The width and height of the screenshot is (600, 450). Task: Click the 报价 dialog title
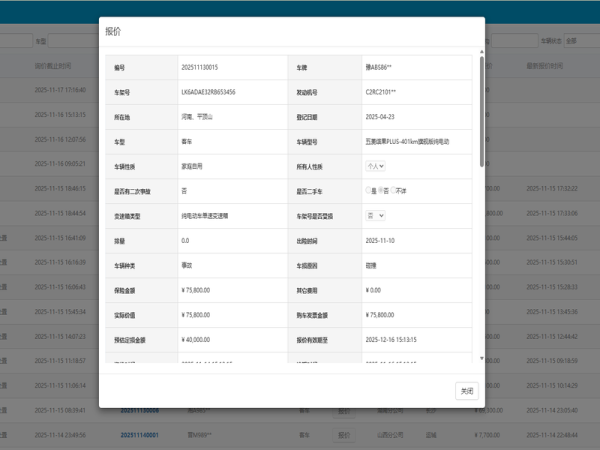coord(113,32)
